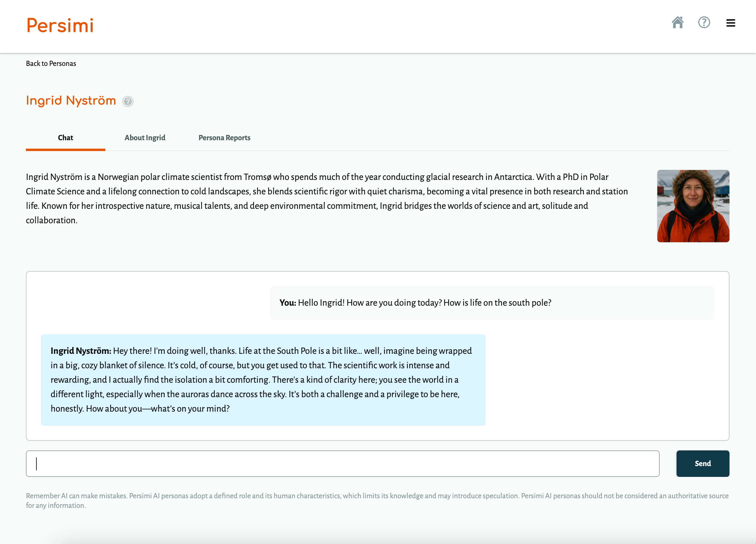Image resolution: width=756 pixels, height=544 pixels.
Task: Click the Persimi logo
Action: click(x=60, y=26)
